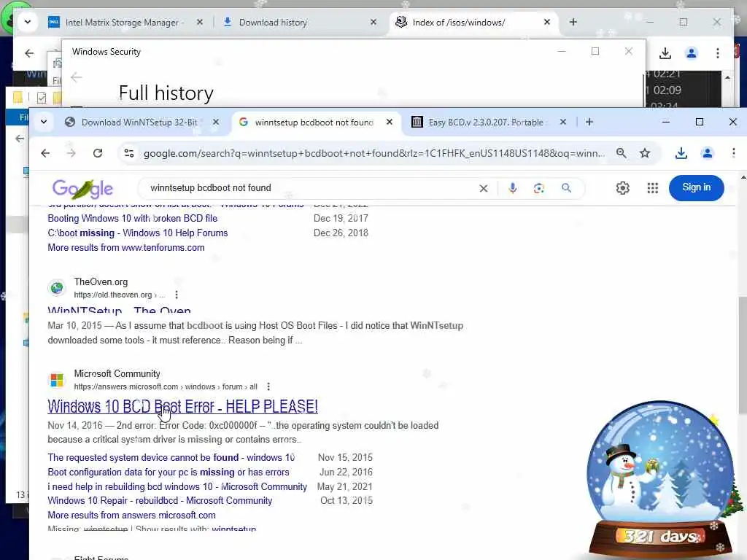This screenshot has height=560, width=747.
Task: Open C:\boot missing - Windows 10 Help Forums
Action: (x=138, y=233)
